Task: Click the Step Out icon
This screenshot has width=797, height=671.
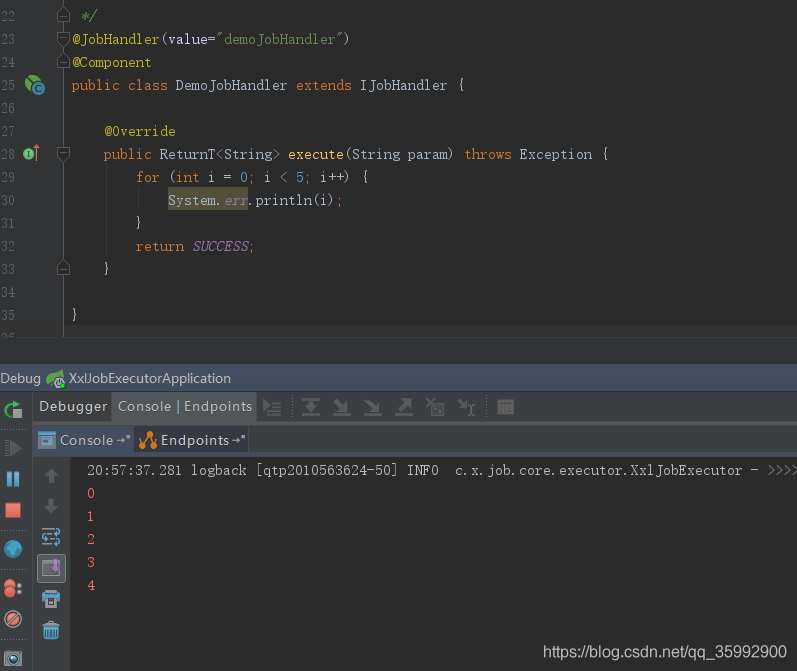Action: (404, 407)
